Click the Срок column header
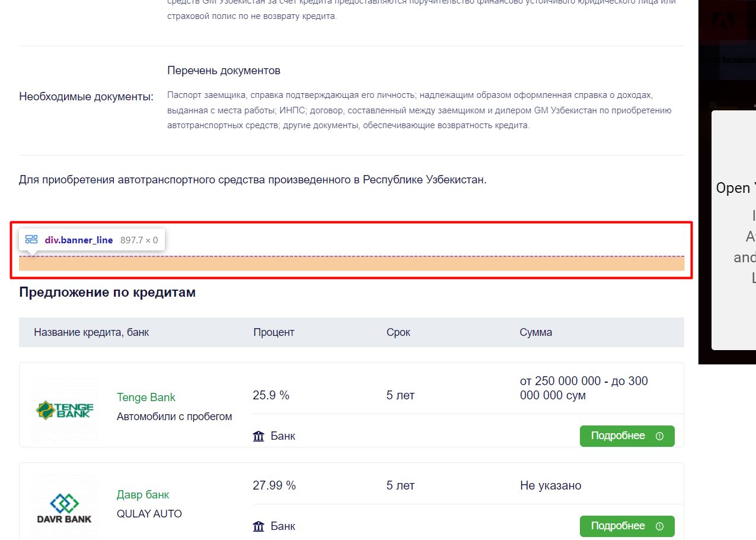 pos(398,332)
